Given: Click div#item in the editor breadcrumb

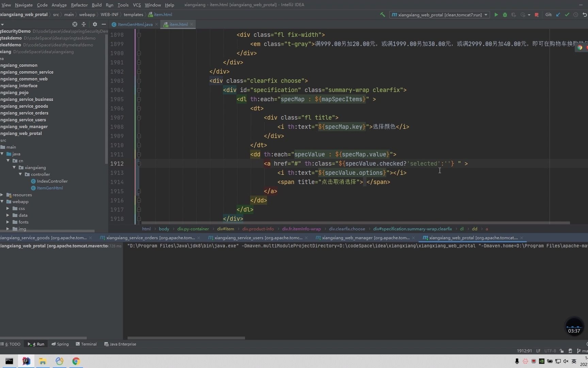Looking at the screenshot, I should point(226,229).
